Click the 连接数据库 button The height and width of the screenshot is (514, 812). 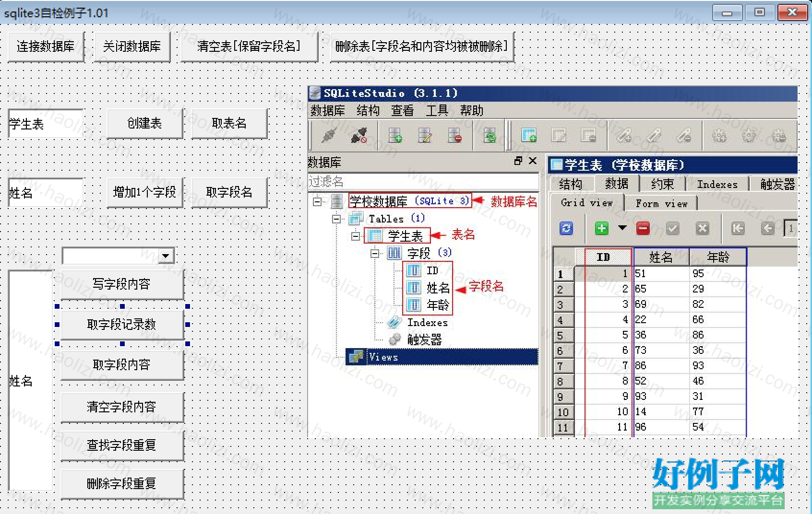click(46, 47)
